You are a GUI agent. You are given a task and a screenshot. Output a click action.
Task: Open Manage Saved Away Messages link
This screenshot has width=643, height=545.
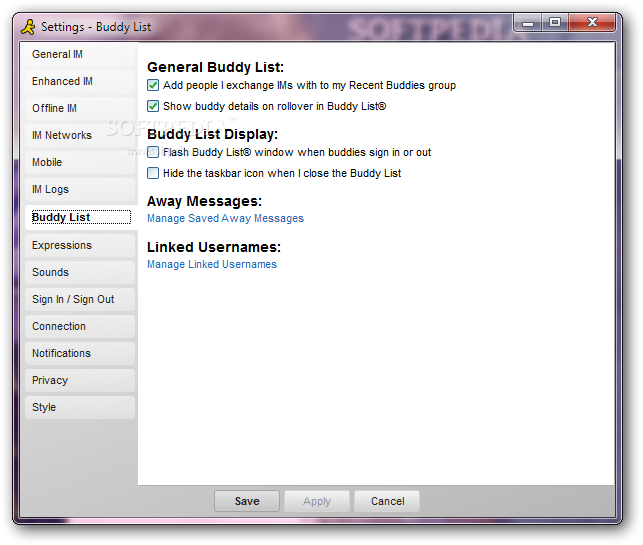coord(225,219)
